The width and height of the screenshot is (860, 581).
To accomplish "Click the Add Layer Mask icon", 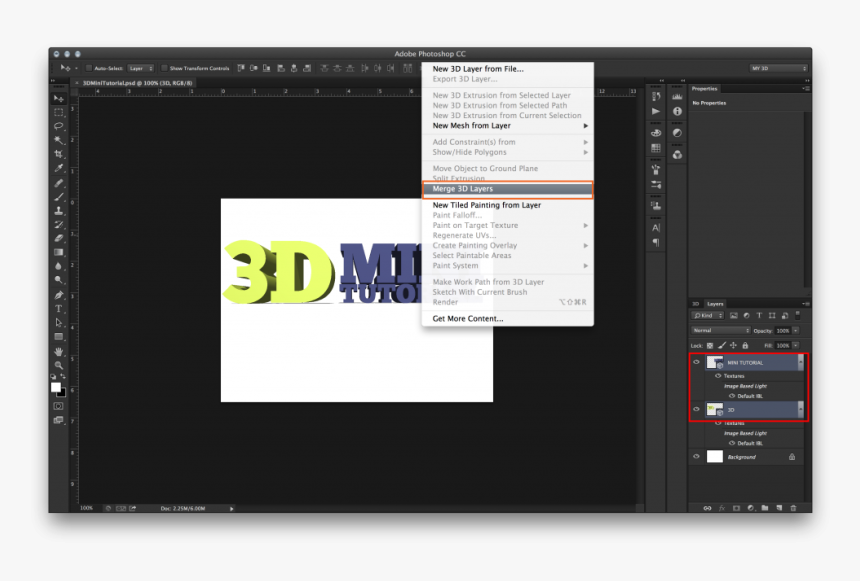I will [x=736, y=507].
